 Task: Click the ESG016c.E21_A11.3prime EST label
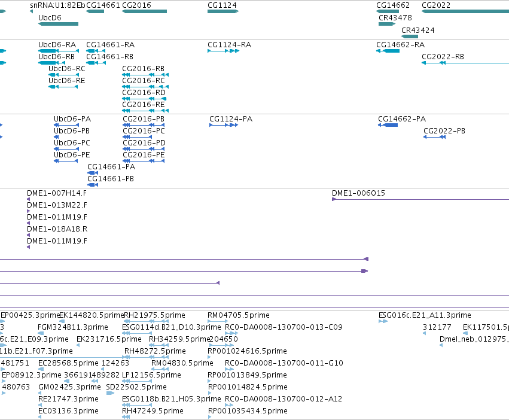pyautogui.click(x=425, y=315)
